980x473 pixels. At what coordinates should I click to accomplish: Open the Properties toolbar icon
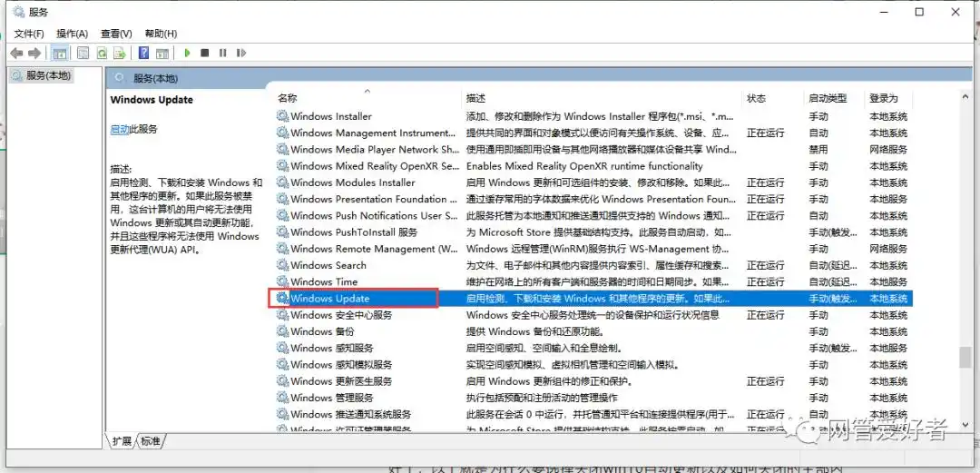point(83,54)
